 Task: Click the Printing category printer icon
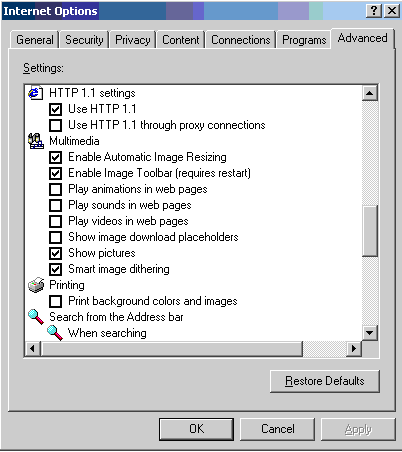click(x=36, y=285)
